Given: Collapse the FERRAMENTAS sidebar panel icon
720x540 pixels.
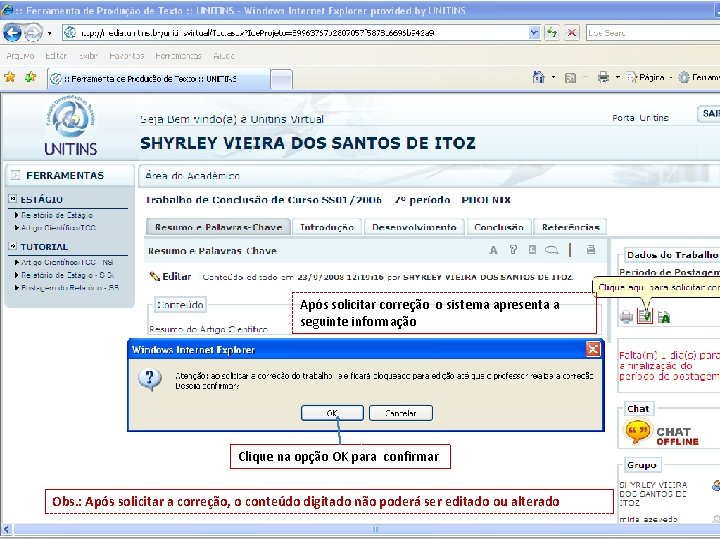Looking at the screenshot, I should point(16,175).
